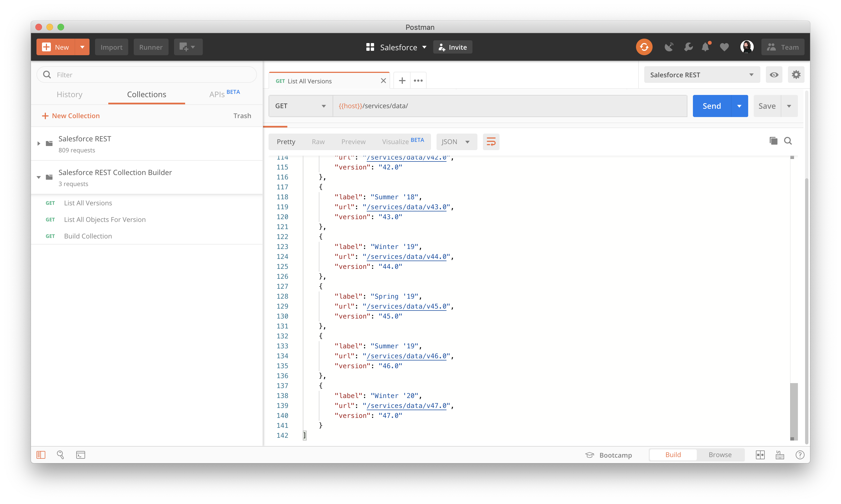Screen dimensions: 841x504
Task: Open help and feedback icon
Action: [800, 455]
